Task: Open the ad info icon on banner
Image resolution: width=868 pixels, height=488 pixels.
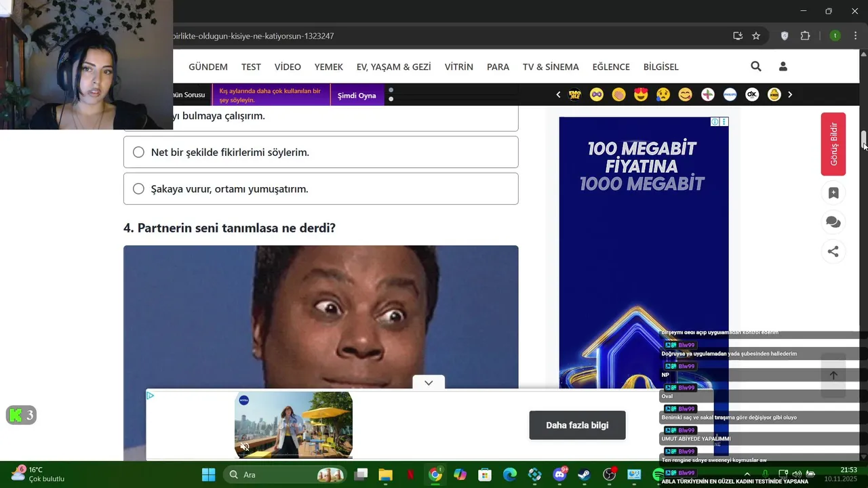Action: click(715, 122)
